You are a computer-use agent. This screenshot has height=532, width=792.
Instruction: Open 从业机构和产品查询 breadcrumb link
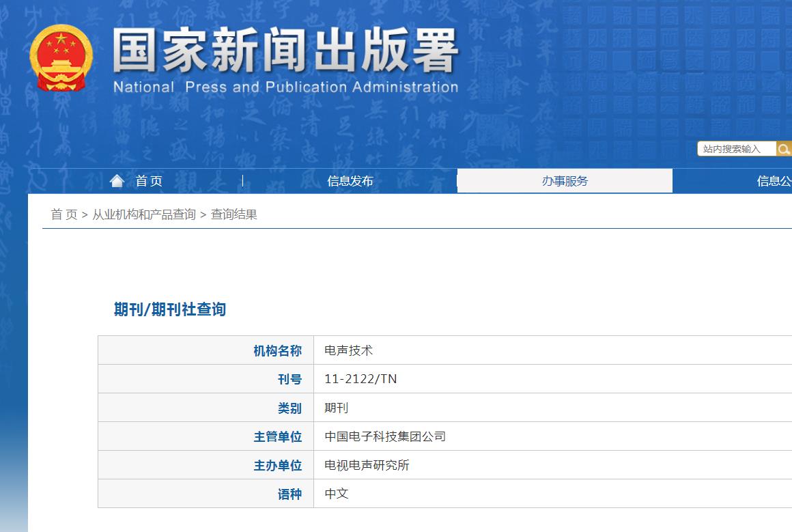click(144, 214)
